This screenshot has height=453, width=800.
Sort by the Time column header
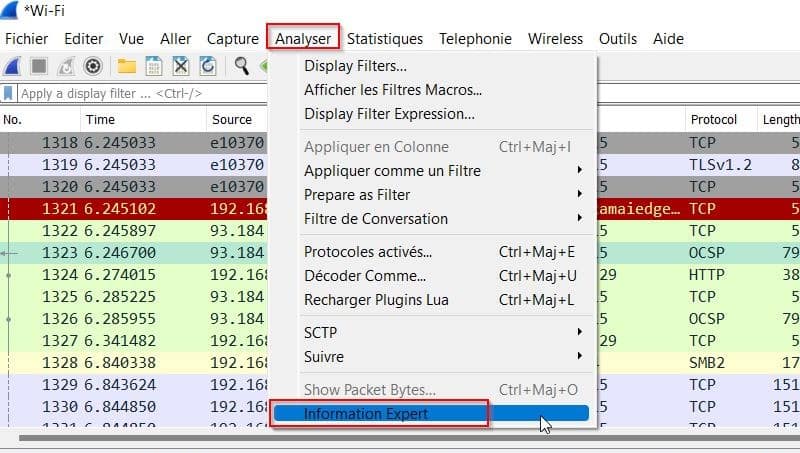click(x=143, y=120)
